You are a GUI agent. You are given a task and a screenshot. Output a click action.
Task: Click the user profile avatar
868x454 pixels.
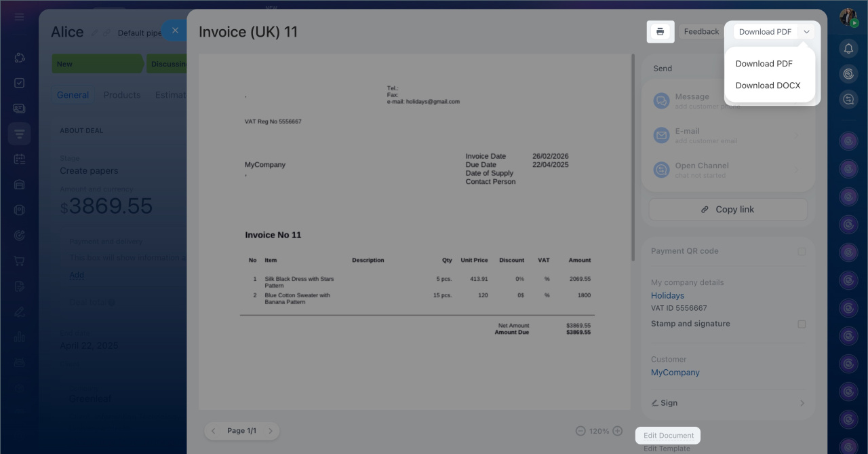[848, 17]
